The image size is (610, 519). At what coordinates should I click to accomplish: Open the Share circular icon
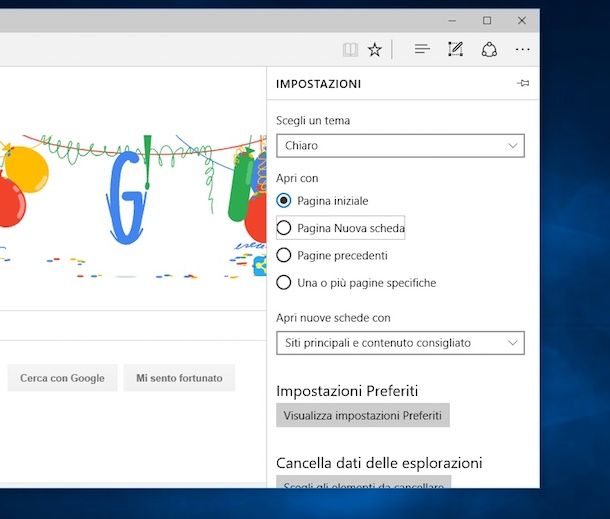click(489, 50)
